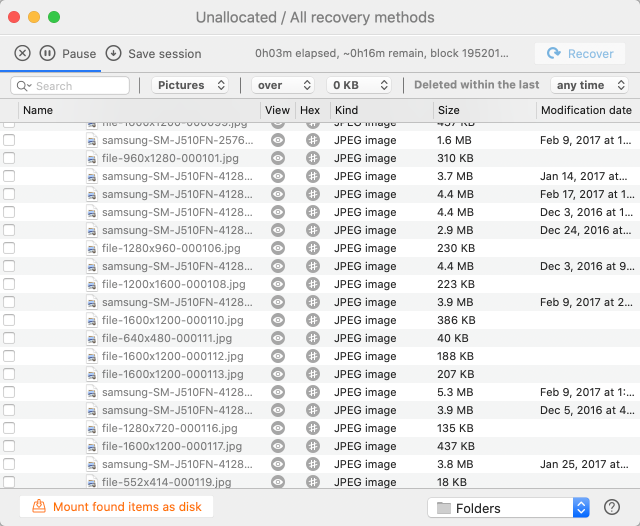Check the box for file-1600x1200-000117.jpg
This screenshot has height=526, width=640.
pos(9,446)
